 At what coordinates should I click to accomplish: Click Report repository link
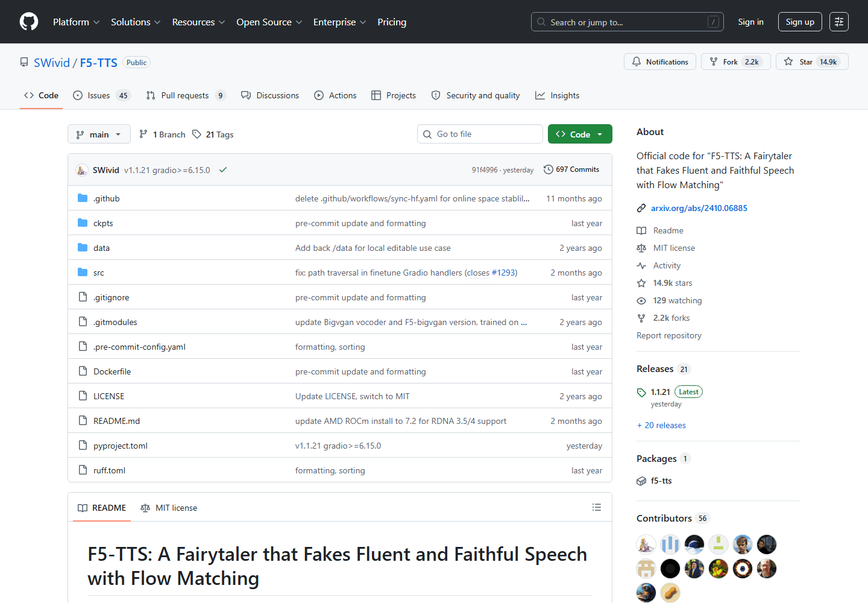point(669,335)
